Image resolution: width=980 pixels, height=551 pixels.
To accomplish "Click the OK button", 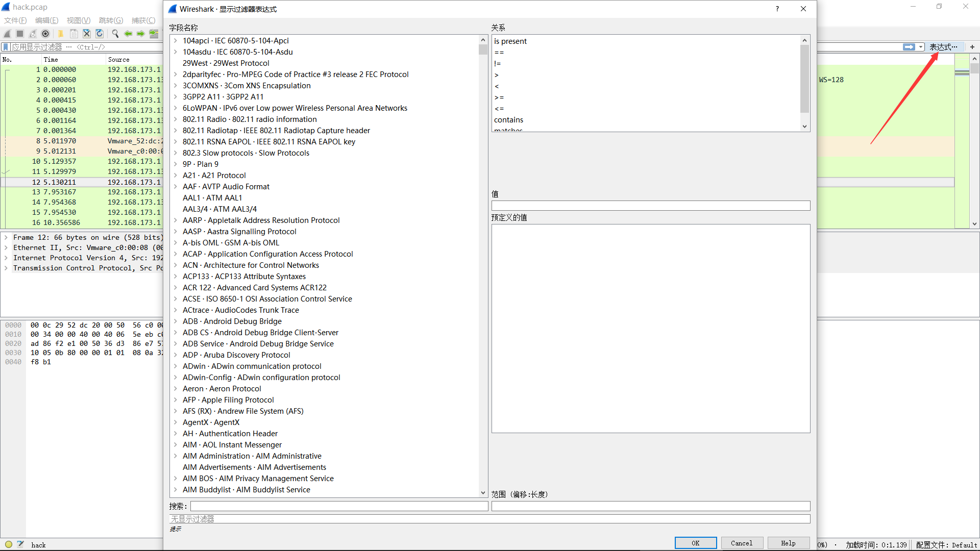I will point(695,542).
